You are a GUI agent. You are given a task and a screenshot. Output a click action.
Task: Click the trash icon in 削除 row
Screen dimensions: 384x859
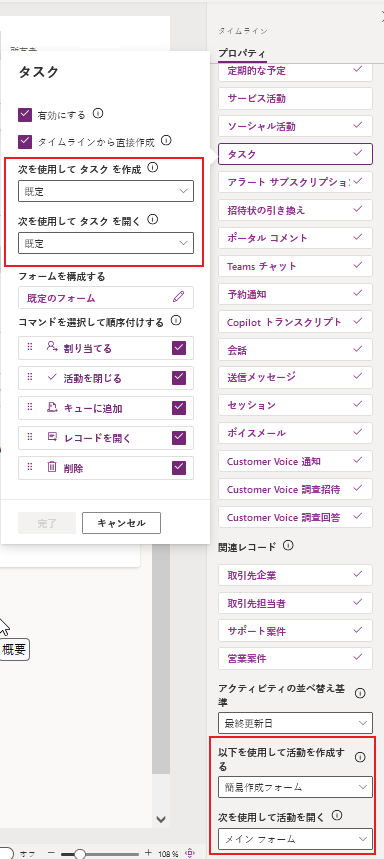[x=53, y=467]
